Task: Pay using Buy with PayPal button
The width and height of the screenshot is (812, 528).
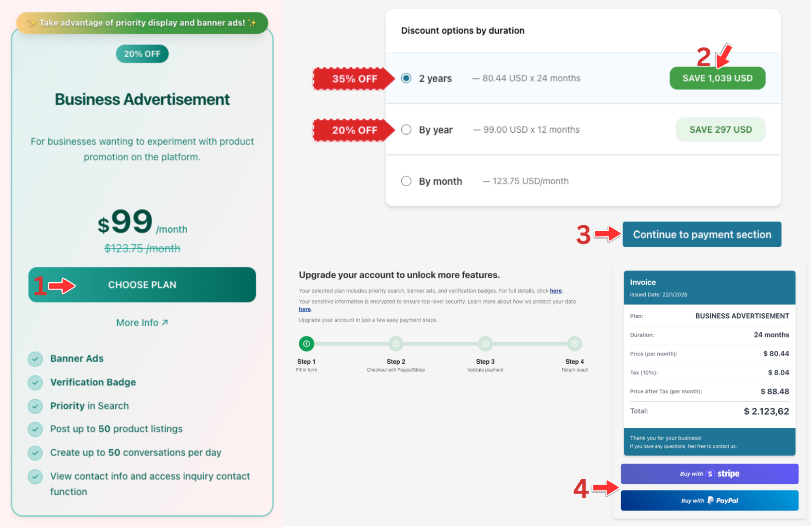Action: tap(709, 500)
